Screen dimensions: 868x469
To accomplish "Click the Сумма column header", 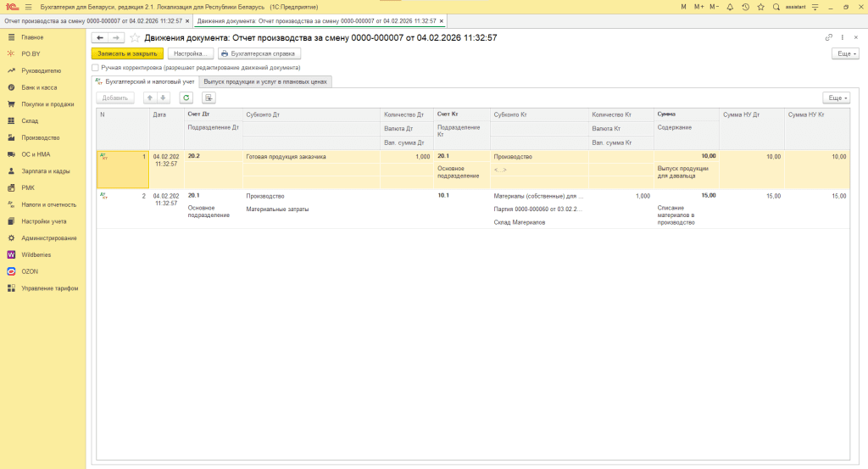I will (687, 114).
